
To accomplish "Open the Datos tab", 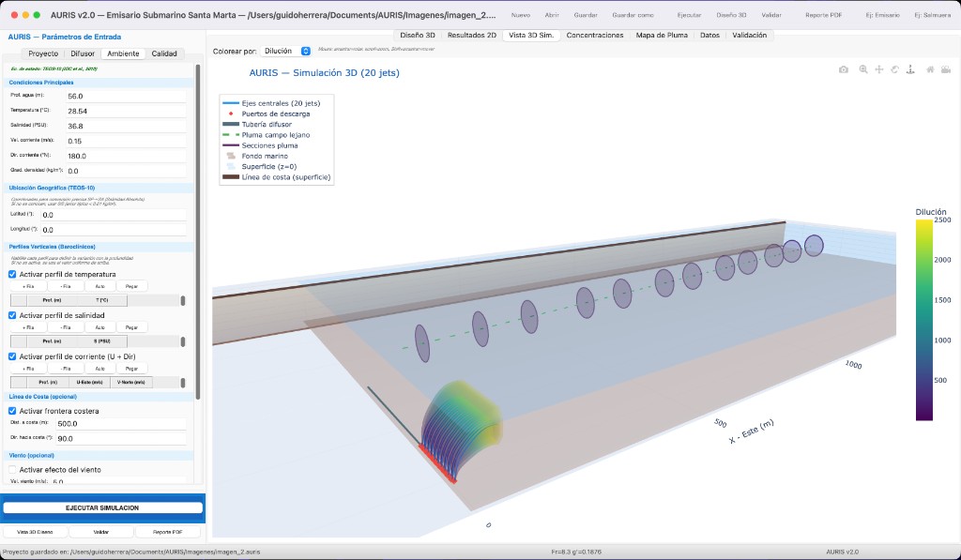I will point(709,36).
